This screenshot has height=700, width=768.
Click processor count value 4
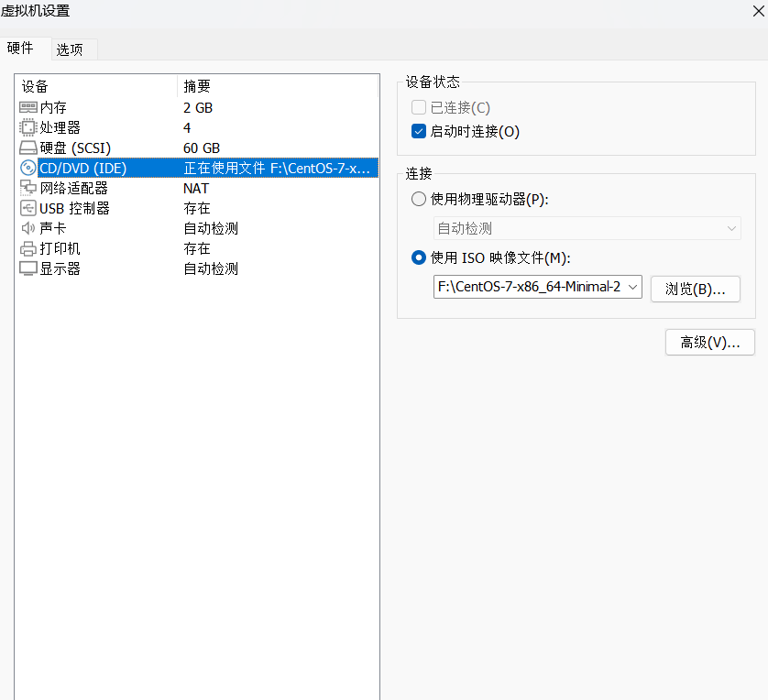[x=187, y=127]
